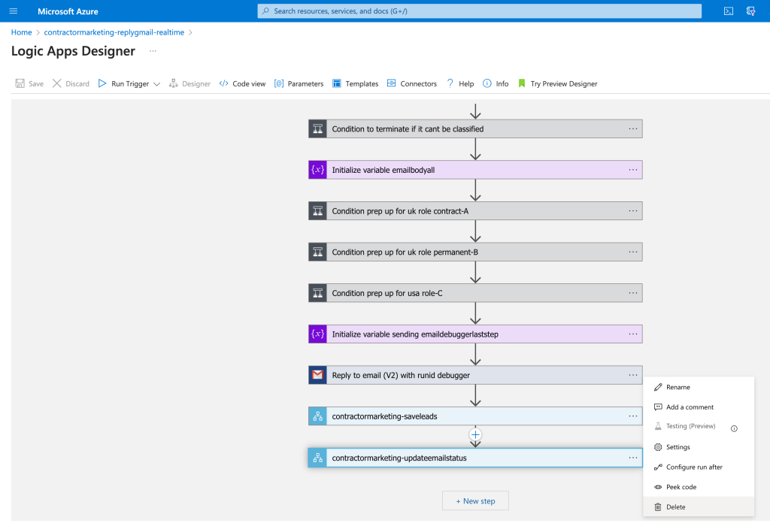Open Info from the toolbar
770x532 pixels.
pyautogui.click(x=496, y=83)
